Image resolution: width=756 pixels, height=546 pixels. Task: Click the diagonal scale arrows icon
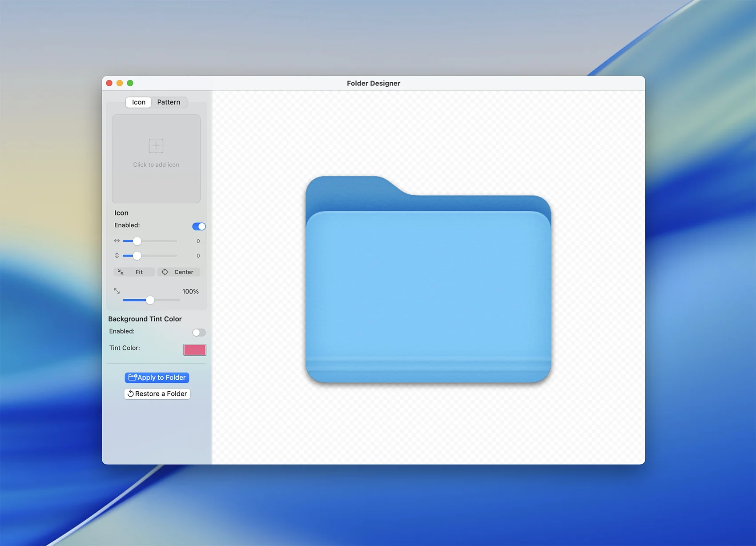[x=117, y=291]
